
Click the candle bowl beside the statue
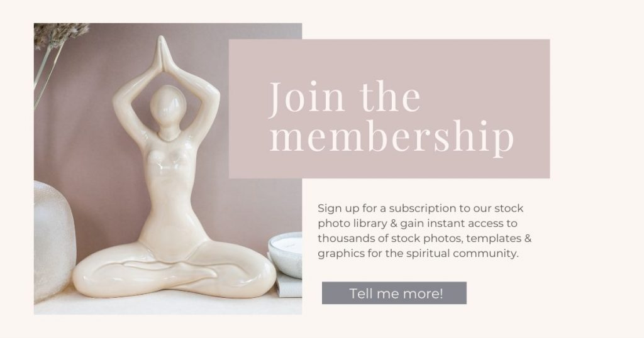(x=286, y=254)
